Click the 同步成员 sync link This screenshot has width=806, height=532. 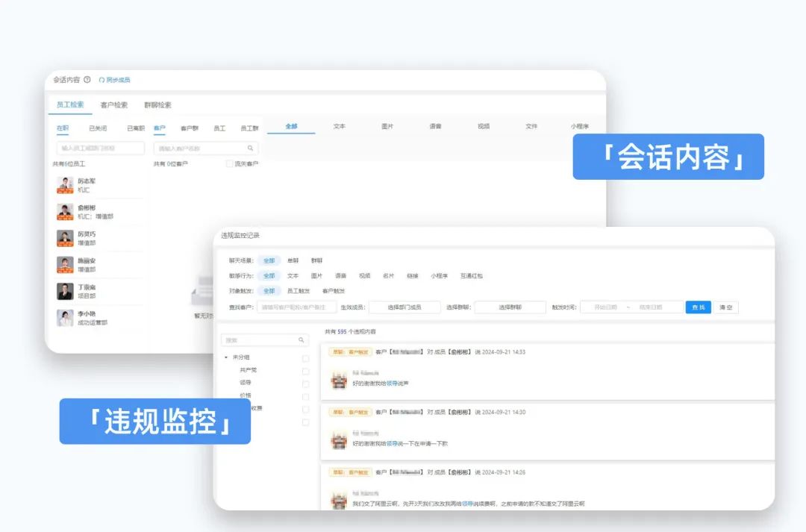tap(115, 80)
